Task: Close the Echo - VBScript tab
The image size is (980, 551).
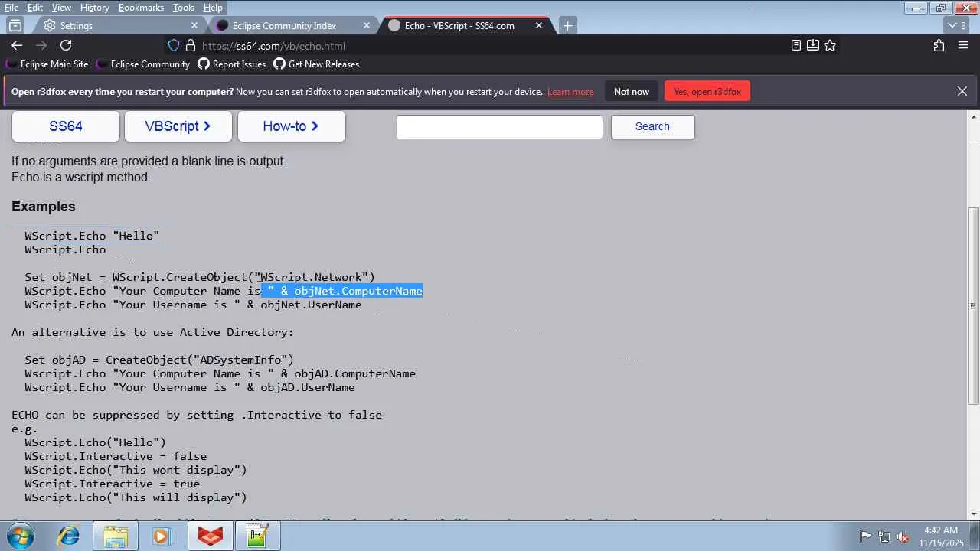Action: (x=539, y=25)
